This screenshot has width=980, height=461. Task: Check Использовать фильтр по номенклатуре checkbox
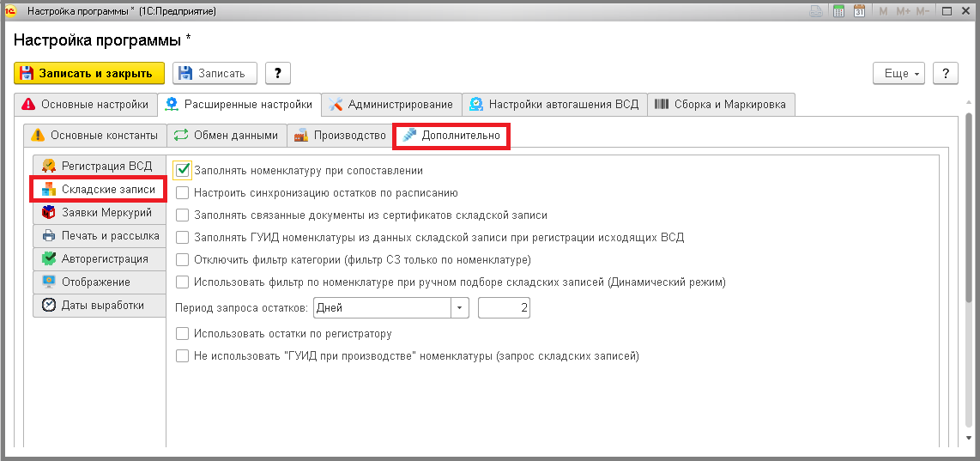pyautogui.click(x=182, y=282)
